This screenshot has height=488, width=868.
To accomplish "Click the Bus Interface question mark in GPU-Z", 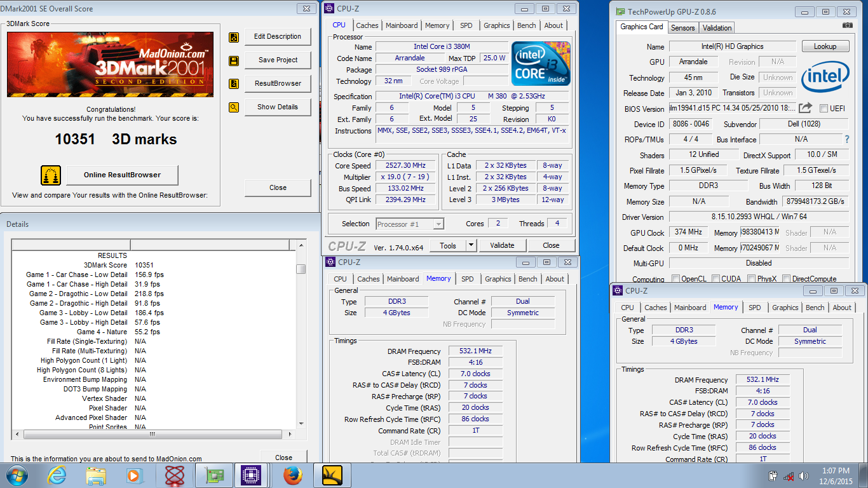I will point(846,139).
